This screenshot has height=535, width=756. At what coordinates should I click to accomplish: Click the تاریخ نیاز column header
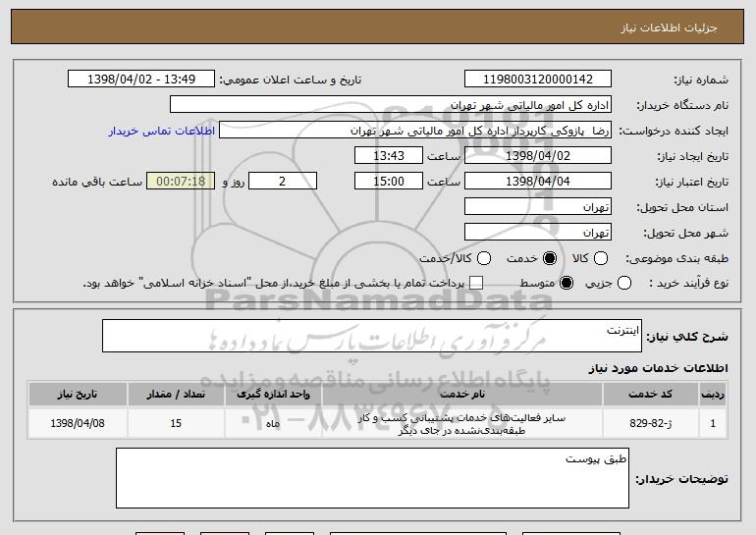point(78,395)
